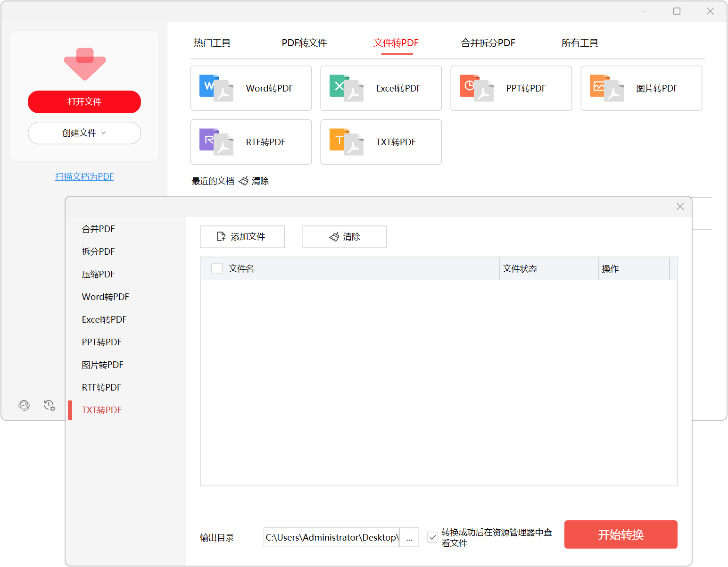The width and height of the screenshot is (728, 567).
Task: Open the 所有工具 tab
Action: click(x=580, y=43)
